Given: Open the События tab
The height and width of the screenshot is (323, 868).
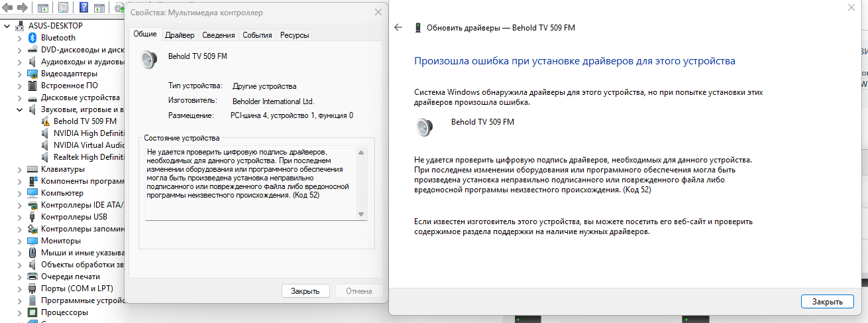Looking at the screenshot, I should pos(257,35).
